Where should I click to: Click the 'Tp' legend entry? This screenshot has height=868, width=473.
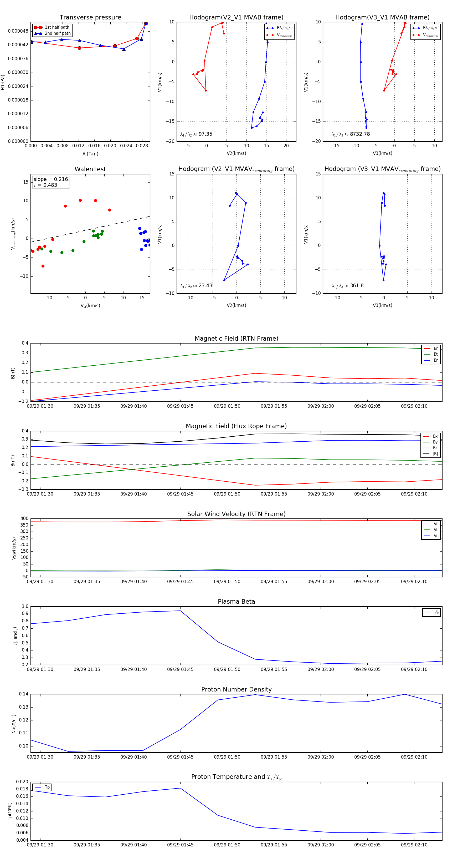[42, 788]
